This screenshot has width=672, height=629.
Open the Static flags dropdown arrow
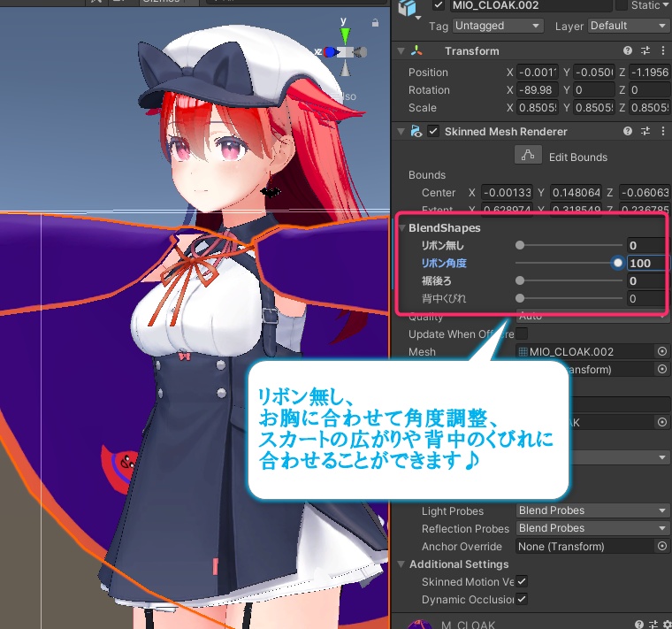[x=666, y=5]
